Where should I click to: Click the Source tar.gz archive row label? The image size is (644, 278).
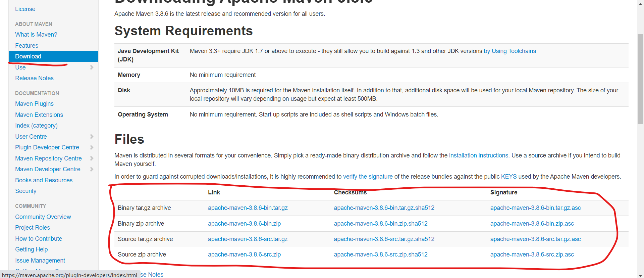145,239
